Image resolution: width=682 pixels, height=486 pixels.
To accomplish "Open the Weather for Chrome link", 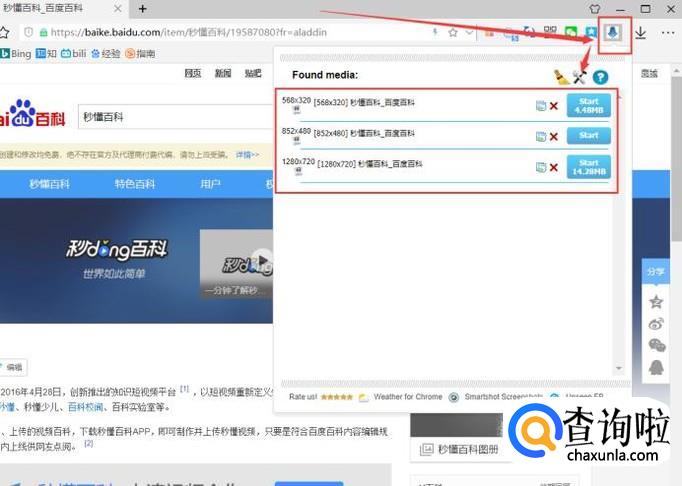I will click(x=408, y=397).
